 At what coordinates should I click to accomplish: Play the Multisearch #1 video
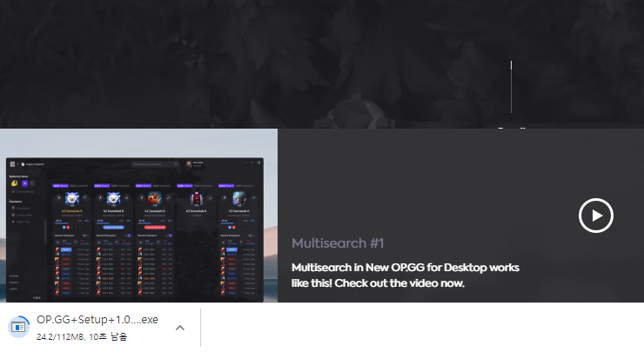point(595,216)
